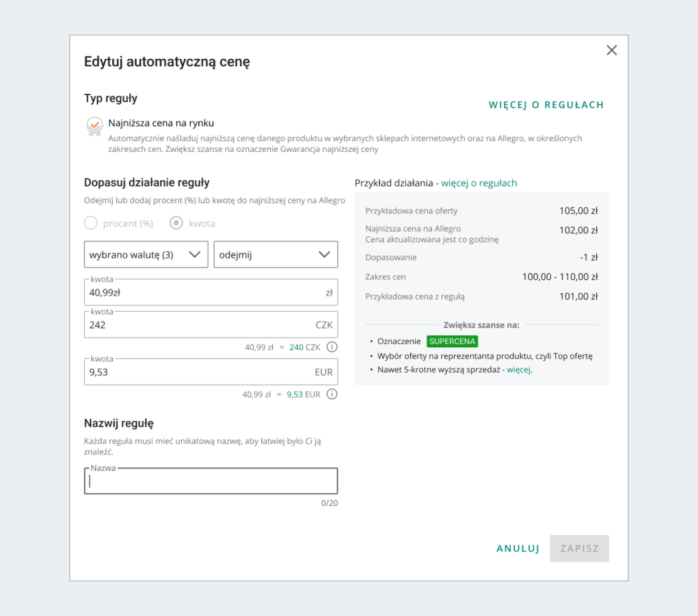This screenshot has width=698, height=616.
Task: Click the CZK kwota input field
Action: tap(211, 325)
